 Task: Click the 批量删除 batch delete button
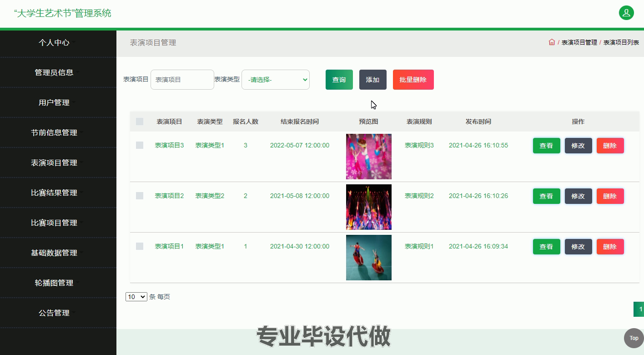click(x=413, y=80)
